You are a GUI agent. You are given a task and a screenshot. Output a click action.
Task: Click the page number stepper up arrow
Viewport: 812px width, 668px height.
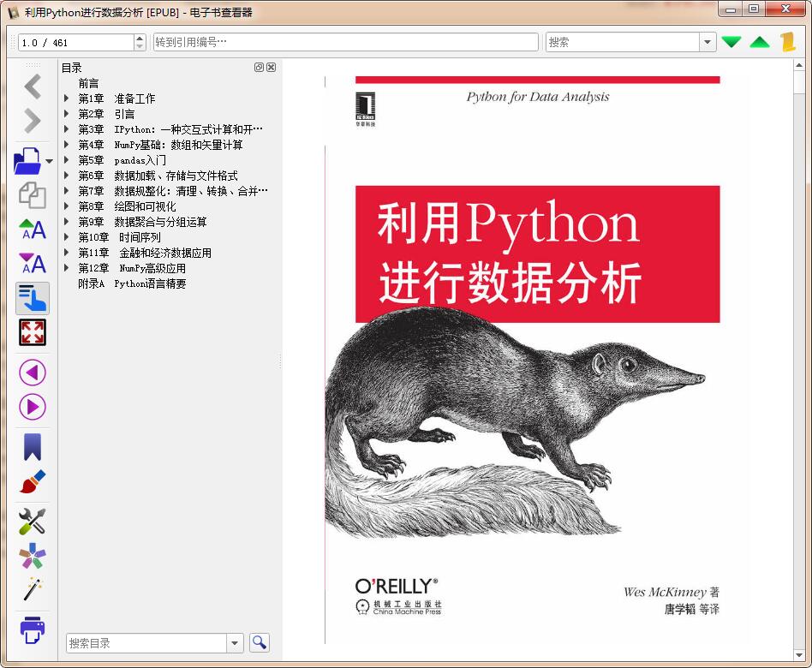pyautogui.click(x=139, y=37)
